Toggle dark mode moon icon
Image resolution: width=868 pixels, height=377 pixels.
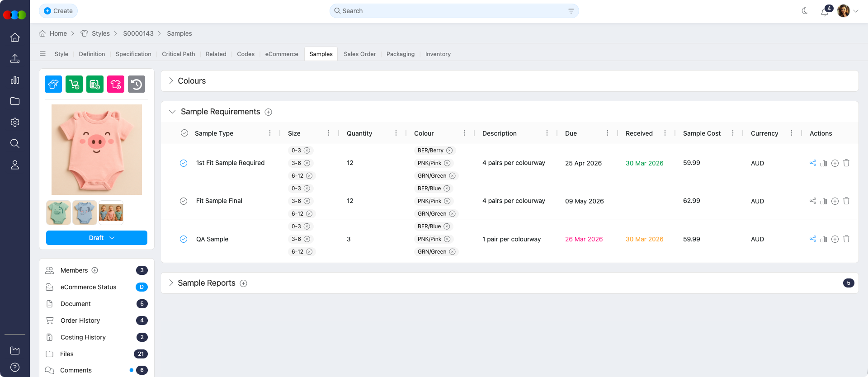tap(805, 11)
